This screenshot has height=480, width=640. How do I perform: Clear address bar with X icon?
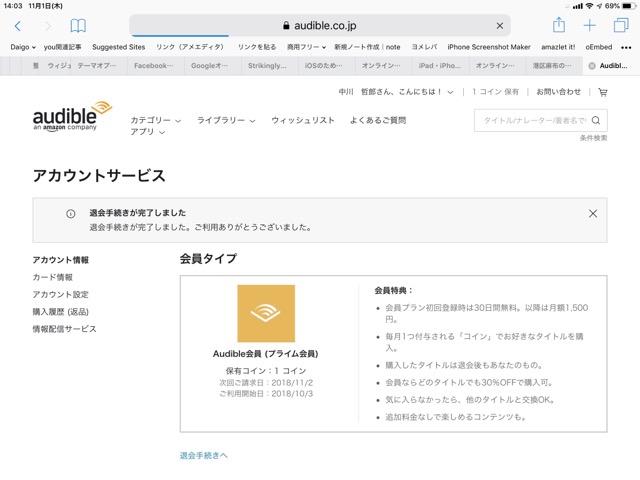[x=500, y=26]
